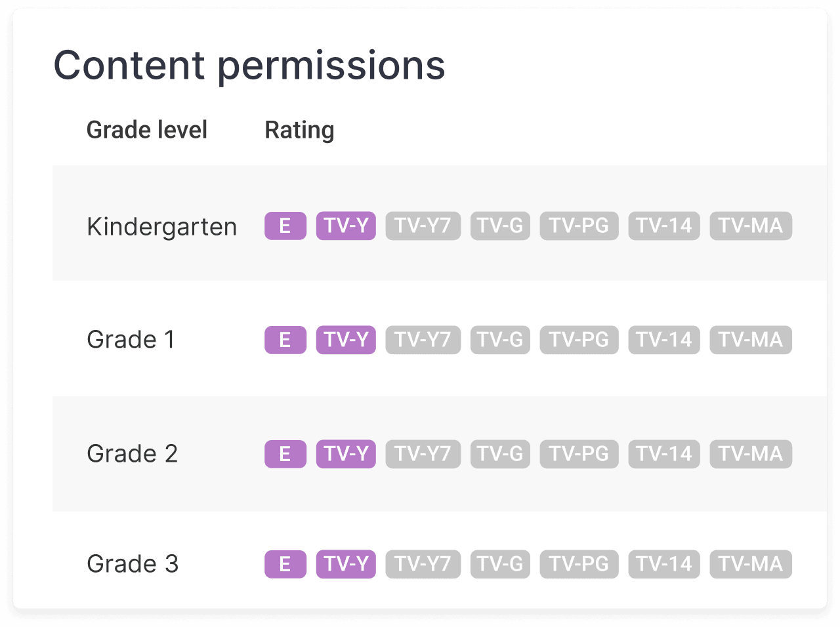Click the Content permissions title
The width and height of the screenshot is (840, 627).
pos(249,65)
